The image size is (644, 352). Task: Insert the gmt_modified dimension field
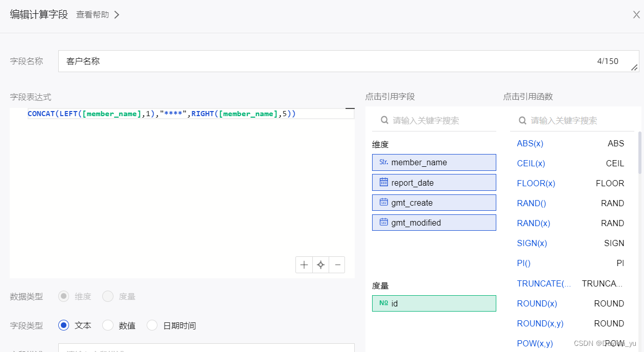point(434,223)
